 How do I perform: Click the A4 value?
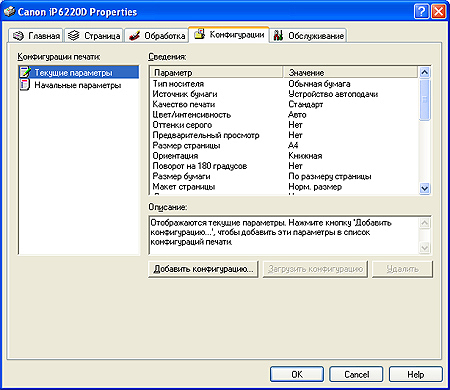[x=293, y=145]
